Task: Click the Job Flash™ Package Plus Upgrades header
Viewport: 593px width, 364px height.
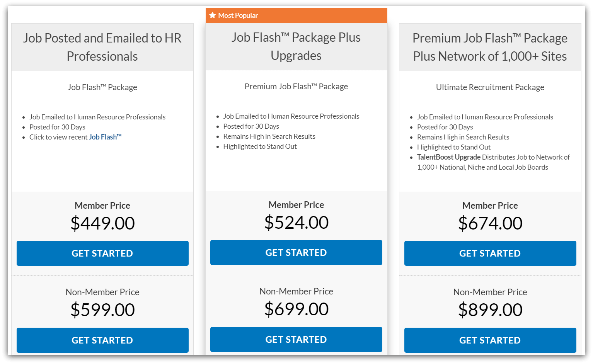Action: pos(296,46)
